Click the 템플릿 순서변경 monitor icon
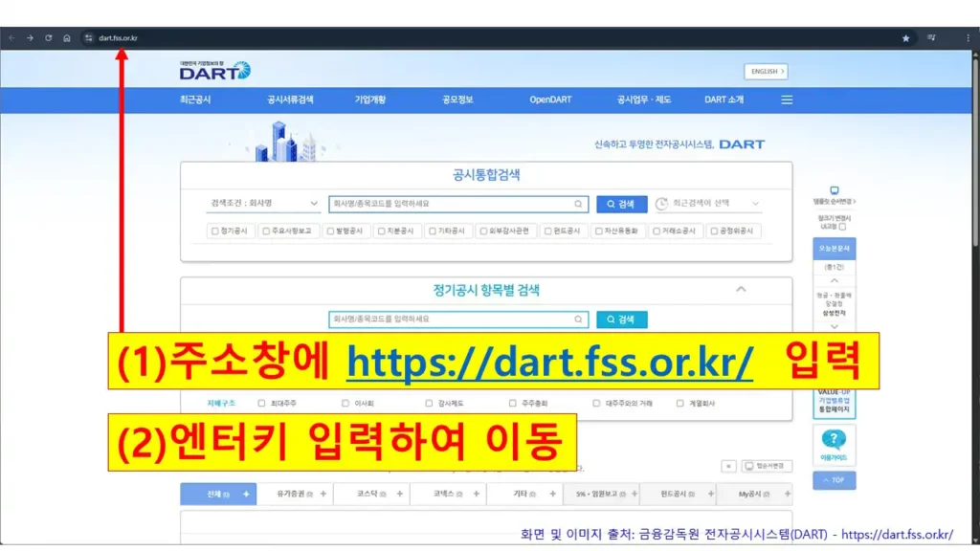Viewport: 980px width, 551px height. pyautogui.click(x=835, y=190)
